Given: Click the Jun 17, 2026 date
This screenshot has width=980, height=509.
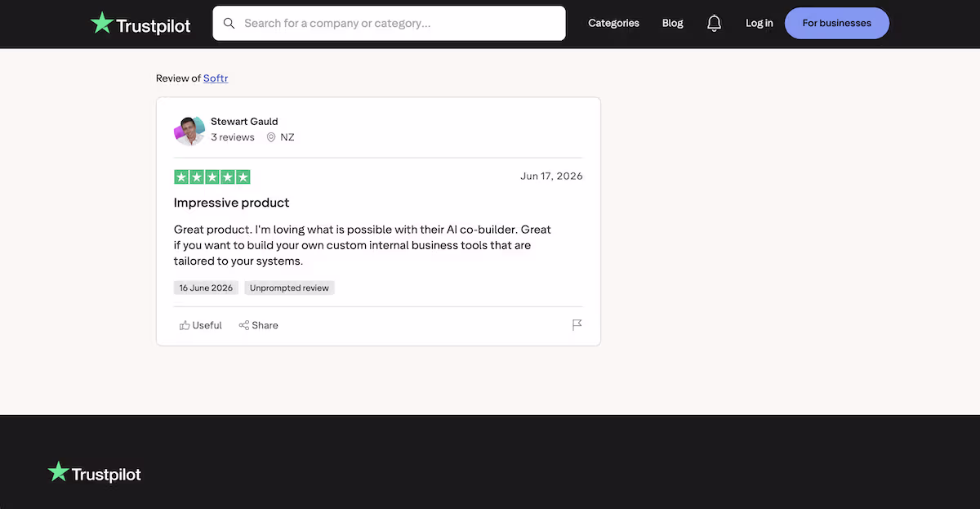Looking at the screenshot, I should pos(551,176).
